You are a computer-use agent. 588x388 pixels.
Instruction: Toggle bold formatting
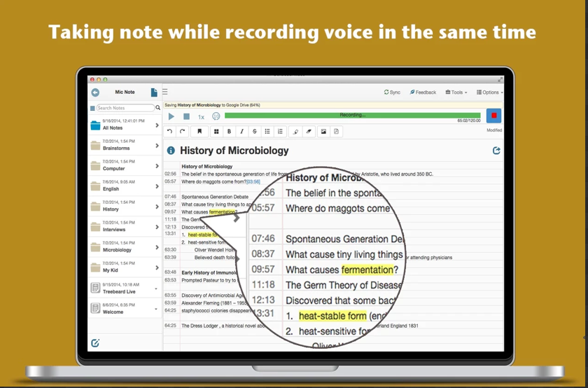(x=229, y=132)
